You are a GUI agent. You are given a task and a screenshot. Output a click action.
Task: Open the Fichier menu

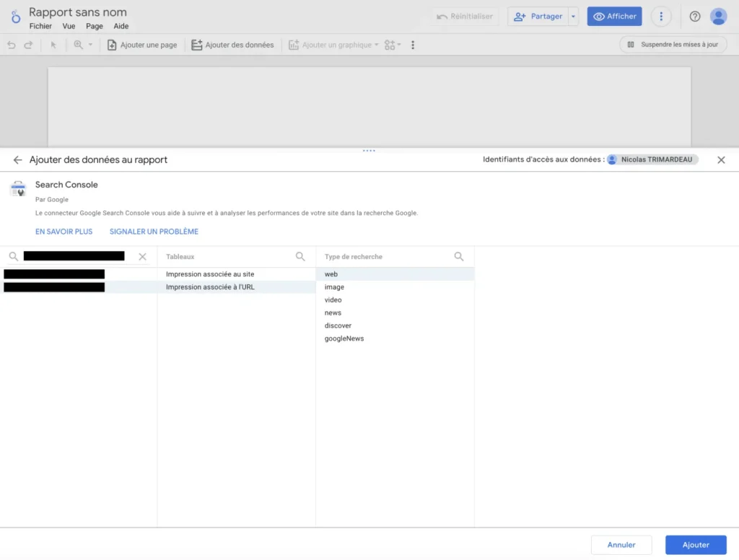[x=40, y=26]
